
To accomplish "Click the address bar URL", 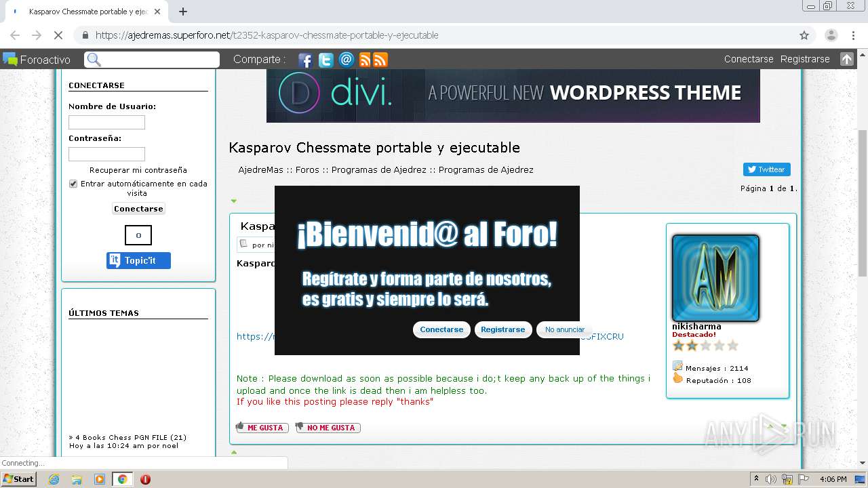I will [267, 35].
